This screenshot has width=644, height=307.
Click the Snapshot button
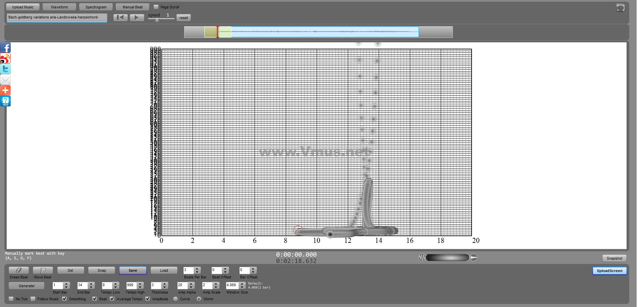(x=614, y=258)
